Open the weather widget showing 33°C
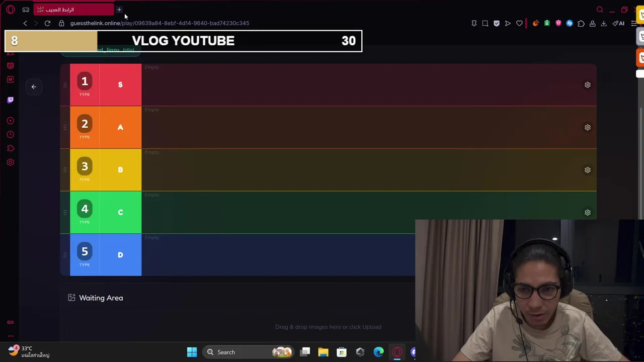This screenshot has width=644, height=362. [x=29, y=351]
